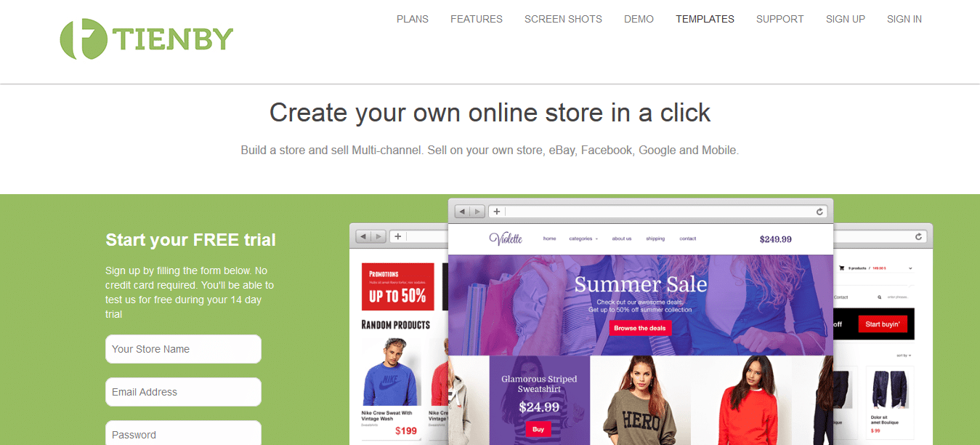The height and width of the screenshot is (445, 980).
Task: Focus the Password field
Action: pyautogui.click(x=183, y=433)
